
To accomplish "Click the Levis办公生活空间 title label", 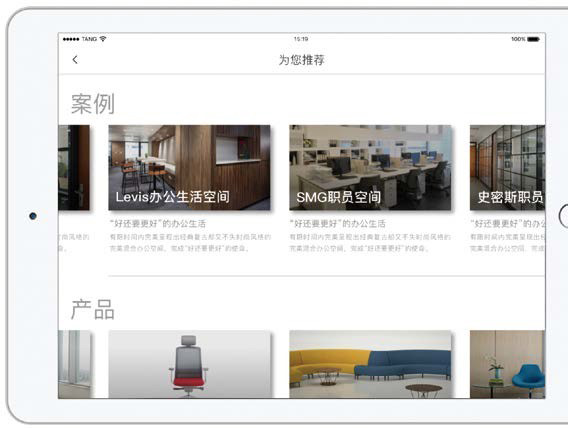I will (172, 197).
